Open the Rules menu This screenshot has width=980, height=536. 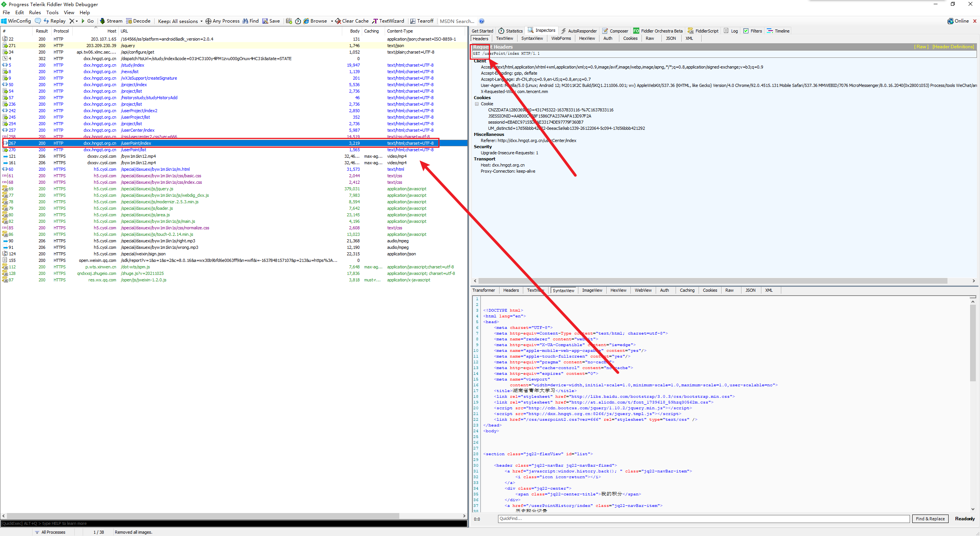click(x=35, y=12)
